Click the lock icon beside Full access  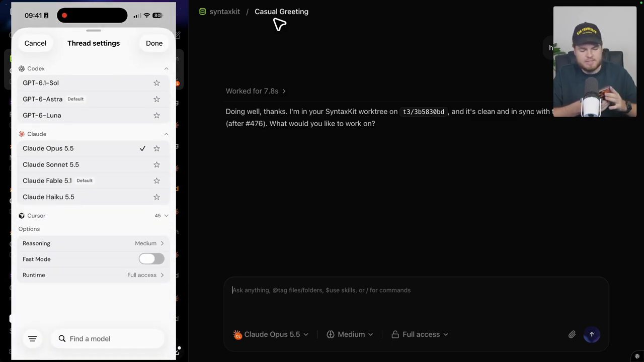tap(395, 334)
